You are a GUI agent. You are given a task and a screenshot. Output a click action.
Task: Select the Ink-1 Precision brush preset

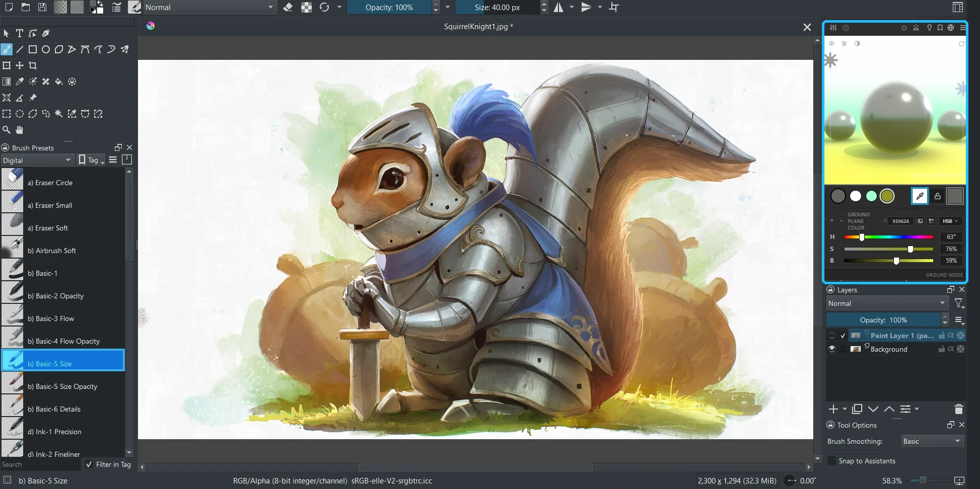pos(62,432)
